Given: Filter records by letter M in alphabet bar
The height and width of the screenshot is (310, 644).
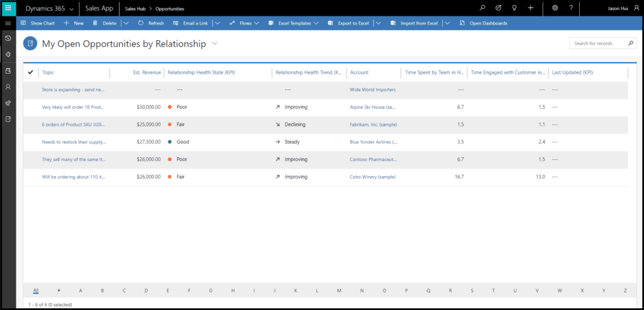Looking at the screenshot, I should click(x=339, y=291).
